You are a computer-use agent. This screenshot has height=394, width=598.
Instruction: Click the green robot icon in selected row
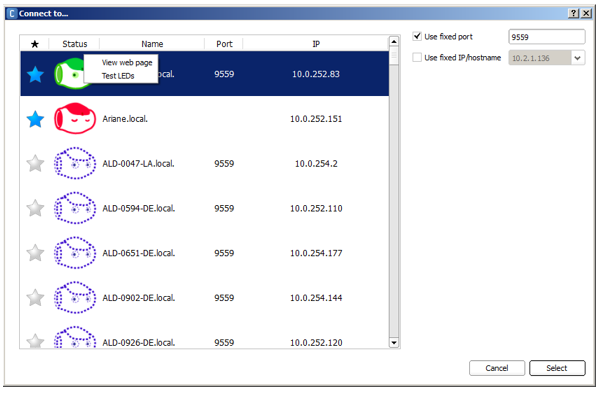click(x=70, y=74)
